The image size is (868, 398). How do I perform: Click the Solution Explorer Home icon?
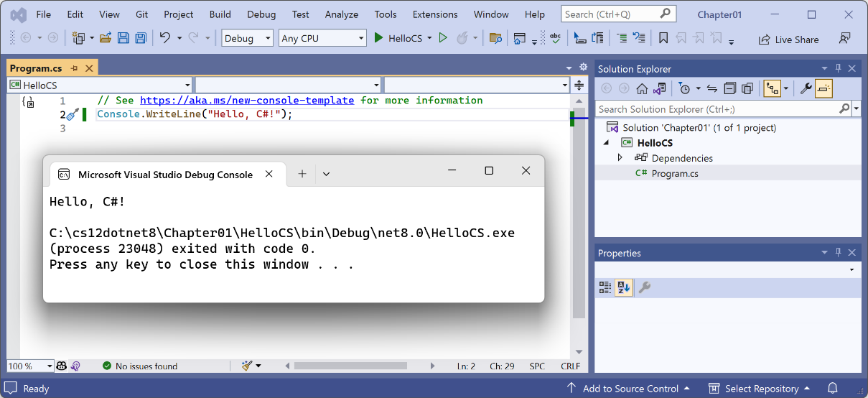[642, 88]
